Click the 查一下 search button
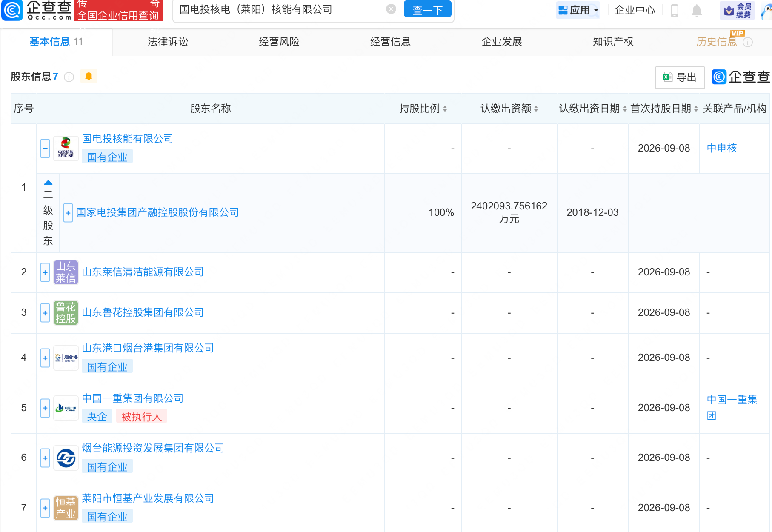This screenshot has width=772, height=532. [x=427, y=9]
